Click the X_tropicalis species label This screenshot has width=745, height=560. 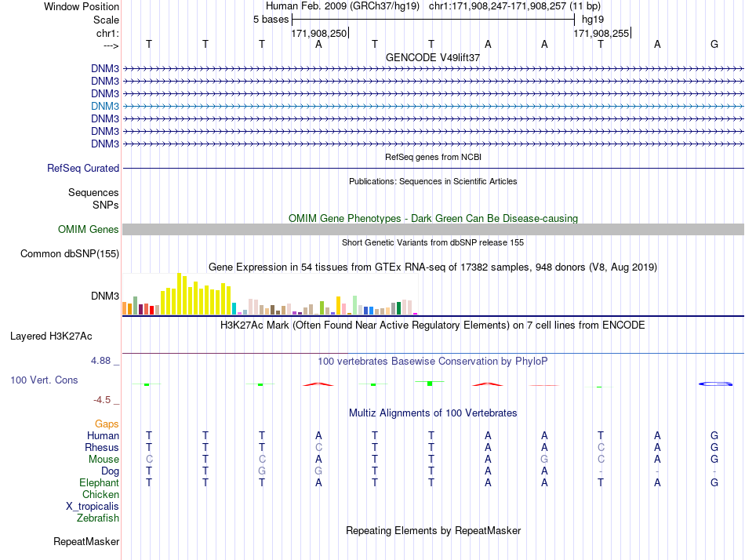93,507
